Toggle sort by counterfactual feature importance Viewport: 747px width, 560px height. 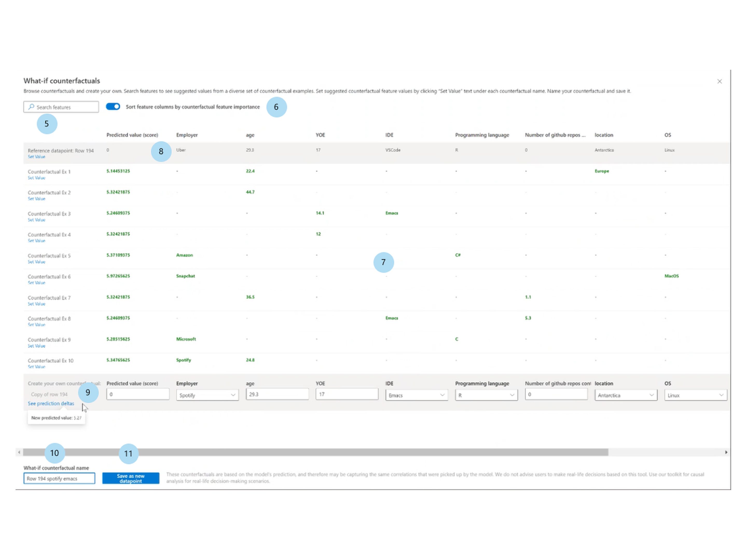tap(113, 107)
